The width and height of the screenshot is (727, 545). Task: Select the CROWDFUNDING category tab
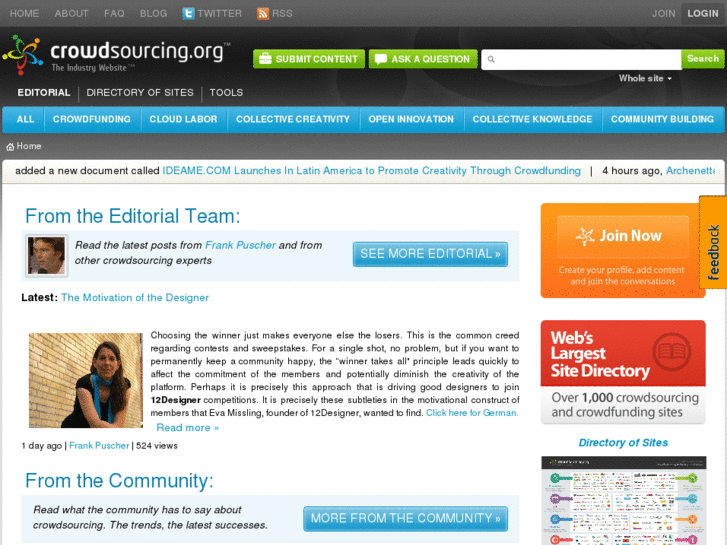tap(92, 119)
